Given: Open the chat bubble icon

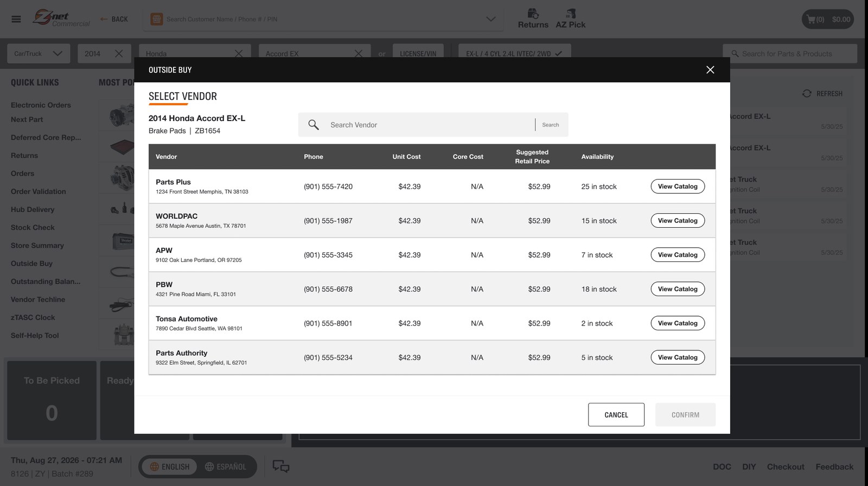Looking at the screenshot, I should coord(280,466).
